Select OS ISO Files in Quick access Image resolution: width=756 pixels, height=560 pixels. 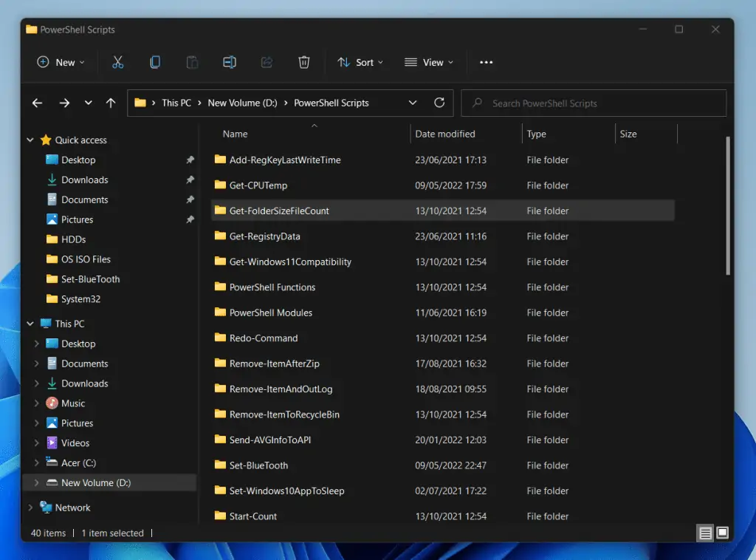(86, 259)
